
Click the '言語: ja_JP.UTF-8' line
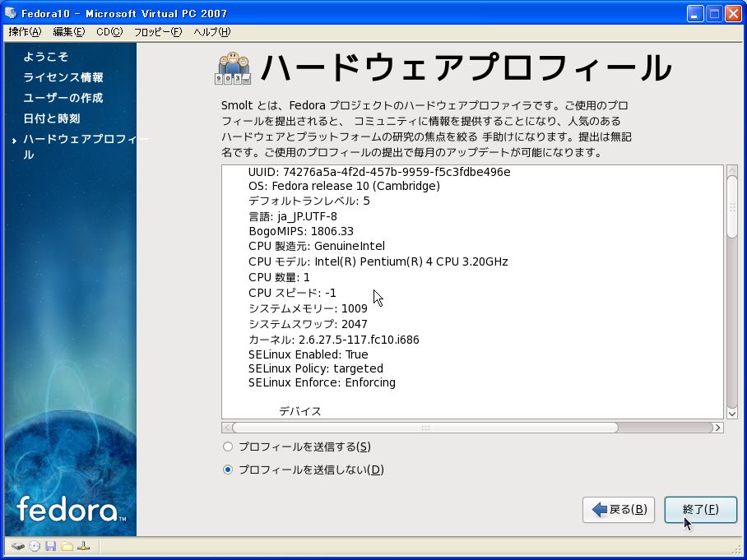click(293, 216)
